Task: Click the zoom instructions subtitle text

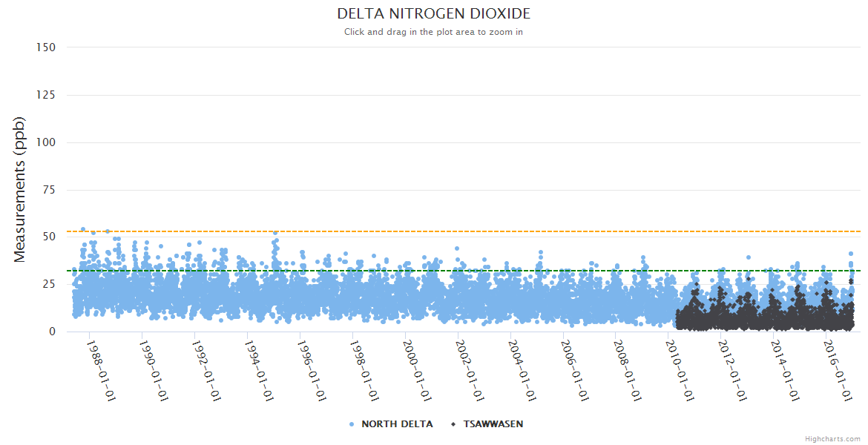Action: point(433,32)
